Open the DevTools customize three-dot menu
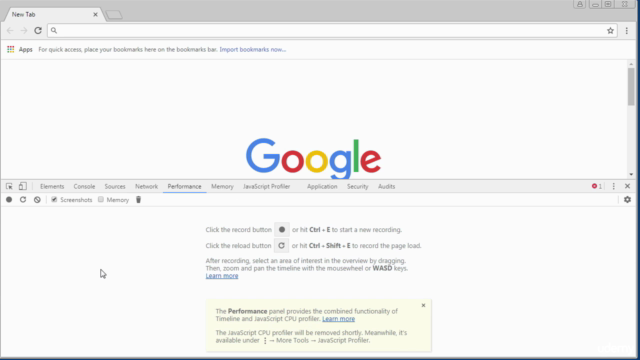 [x=613, y=186]
